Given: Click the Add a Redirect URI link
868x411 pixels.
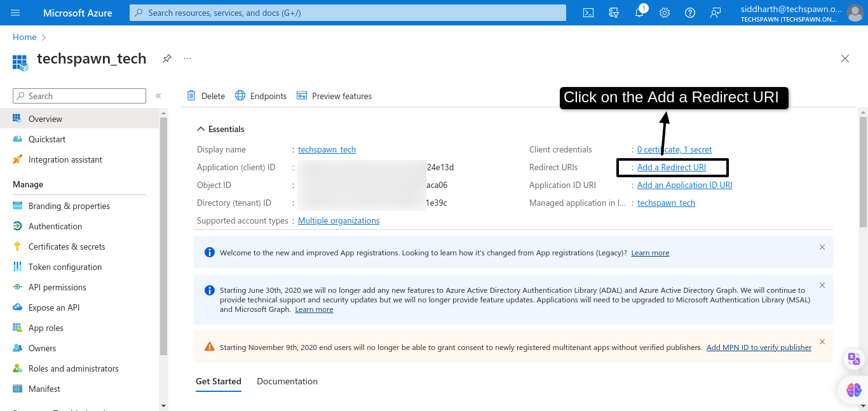Looking at the screenshot, I should tap(671, 168).
